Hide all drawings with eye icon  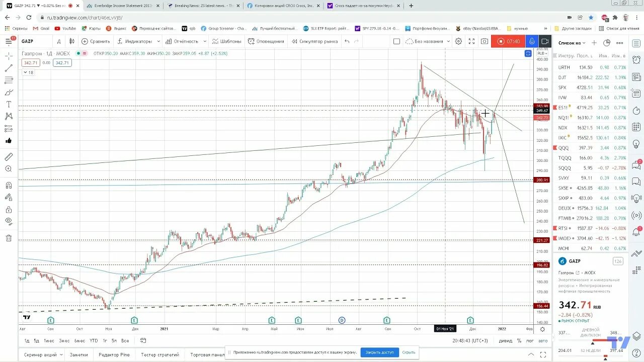click(9, 221)
